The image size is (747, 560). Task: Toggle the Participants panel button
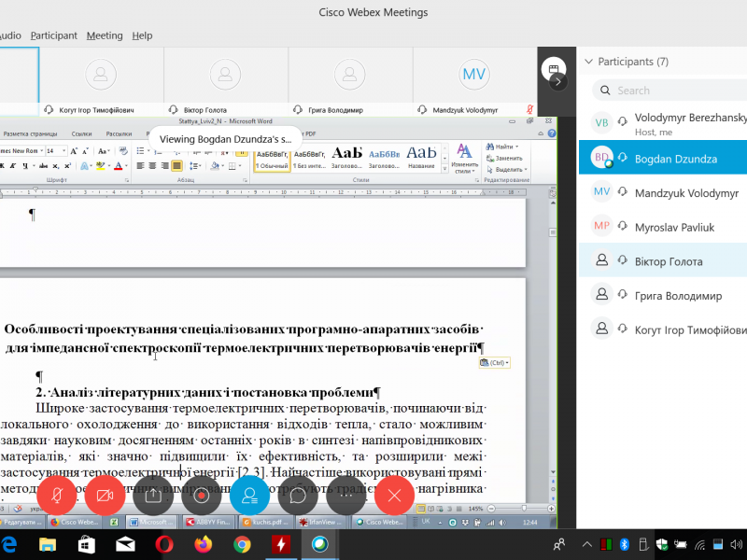click(249, 496)
